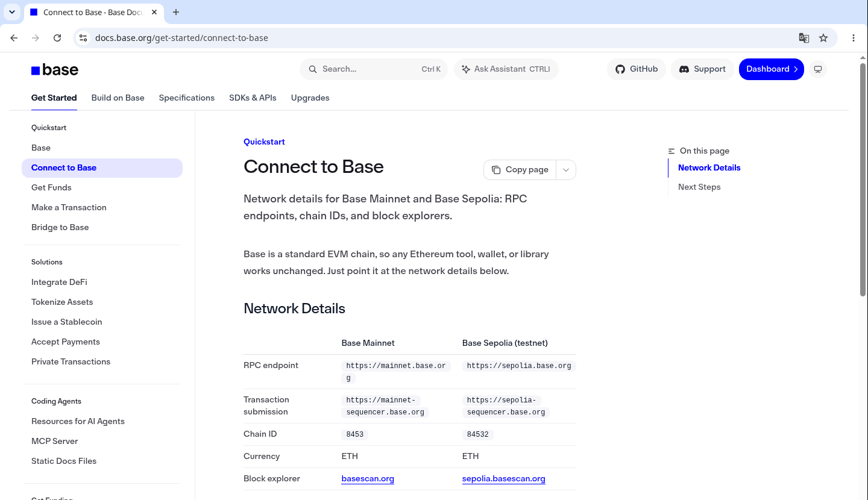Viewport: 868px width, 500px height.
Task: Switch to Specifications tab
Action: (x=187, y=98)
